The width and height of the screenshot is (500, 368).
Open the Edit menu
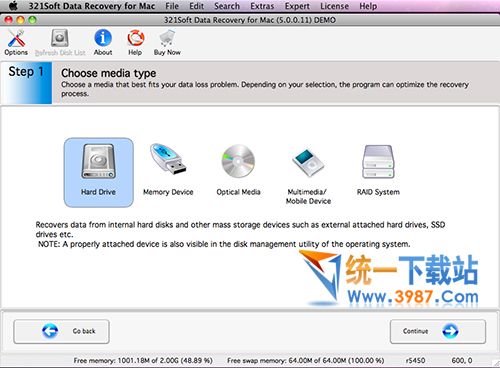196,6
